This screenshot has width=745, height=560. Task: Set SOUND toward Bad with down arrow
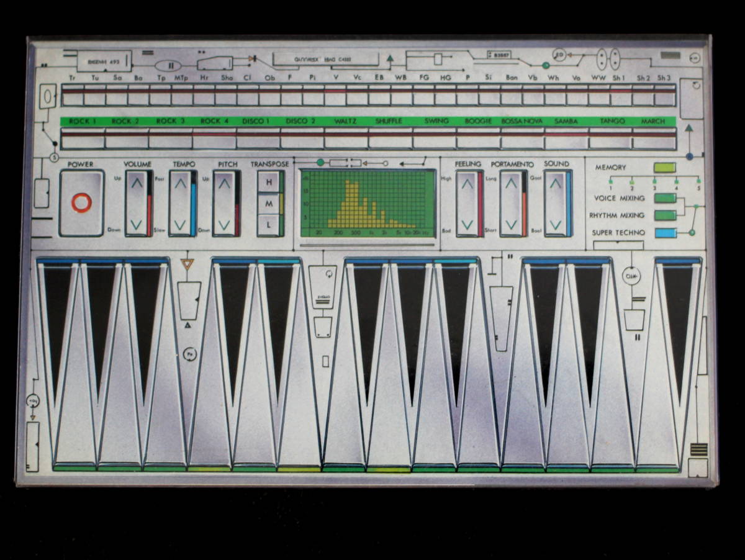coord(555,225)
